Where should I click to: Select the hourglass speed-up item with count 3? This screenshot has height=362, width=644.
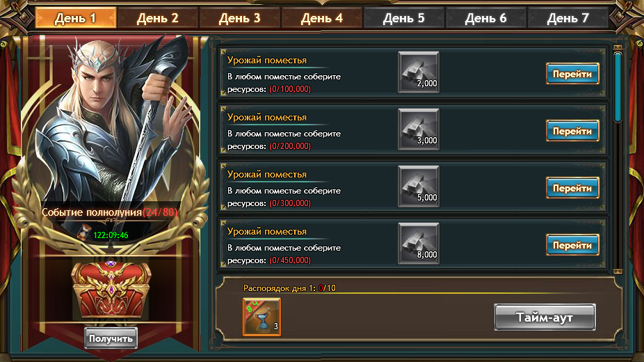tap(261, 317)
